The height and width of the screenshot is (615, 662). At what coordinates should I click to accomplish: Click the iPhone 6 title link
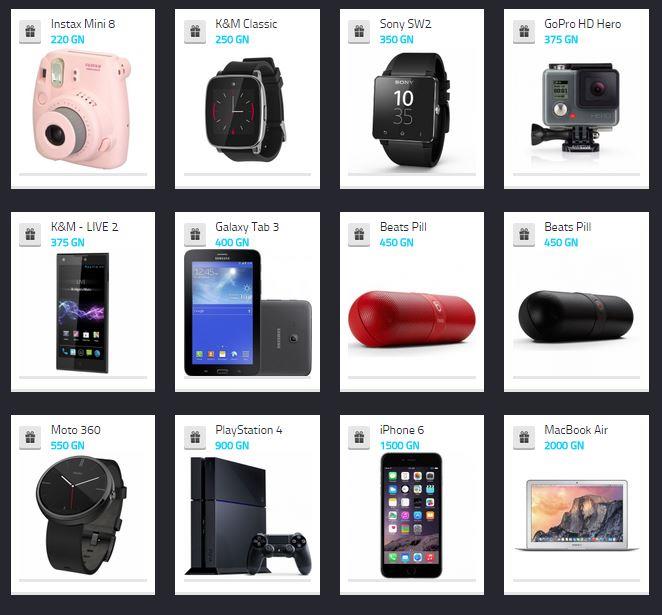pos(402,430)
